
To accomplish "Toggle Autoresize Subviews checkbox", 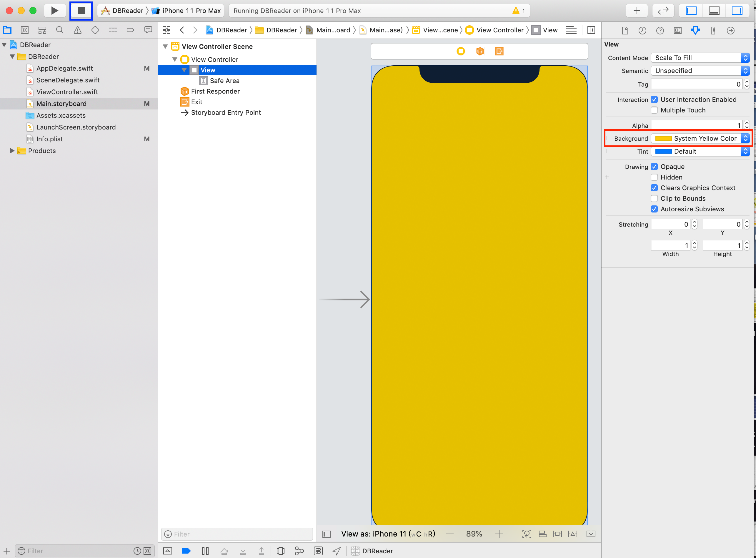I will point(654,209).
